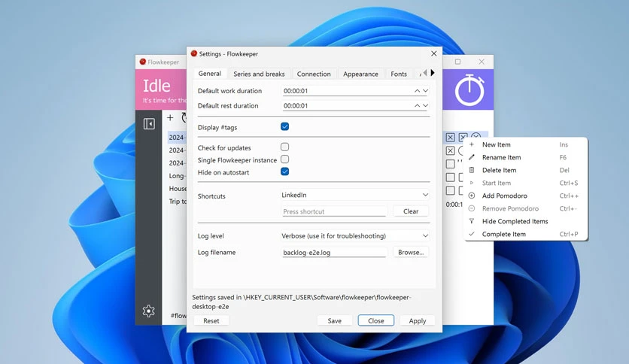Select Hide Completed Items in context menu
Screen dimensions: 629x364
click(x=525, y=222)
